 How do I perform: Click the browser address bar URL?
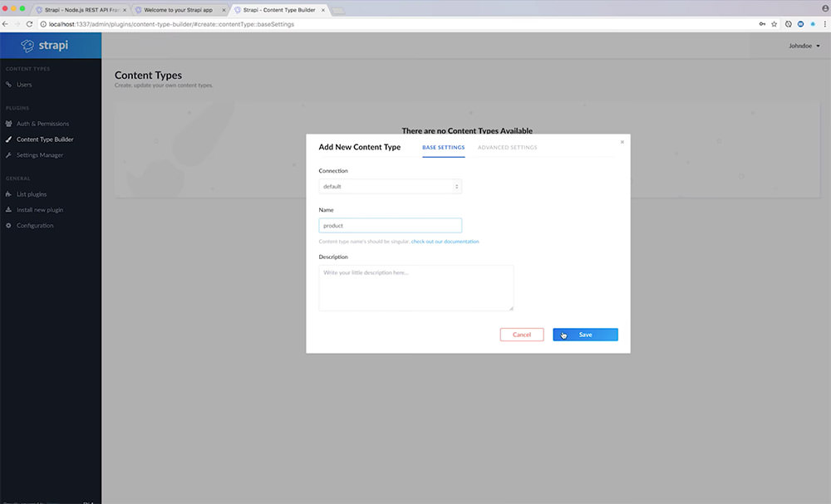pos(171,24)
